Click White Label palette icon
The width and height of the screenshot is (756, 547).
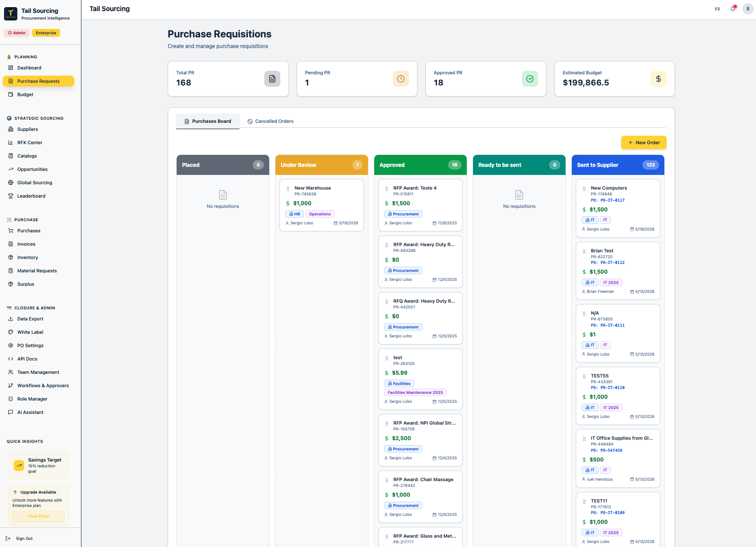11,332
